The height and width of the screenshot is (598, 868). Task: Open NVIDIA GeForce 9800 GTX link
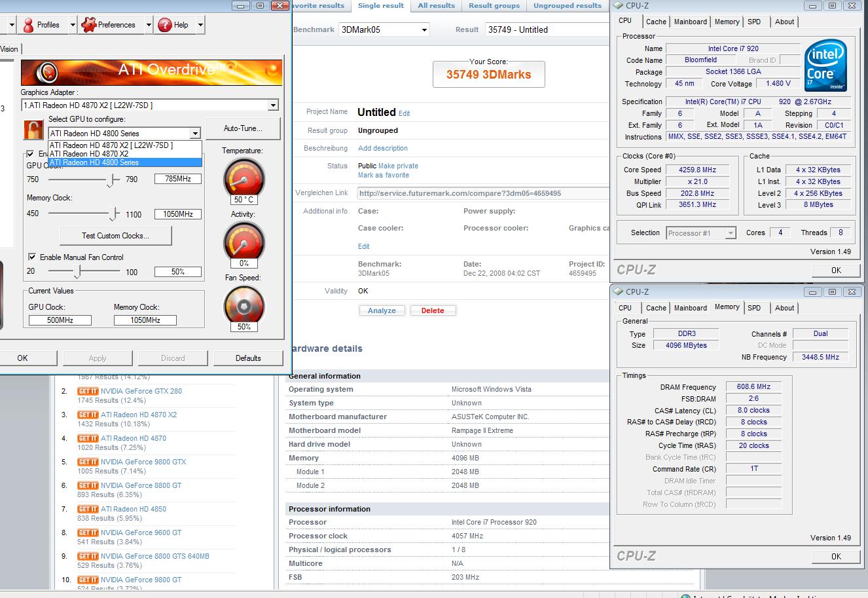click(x=143, y=462)
